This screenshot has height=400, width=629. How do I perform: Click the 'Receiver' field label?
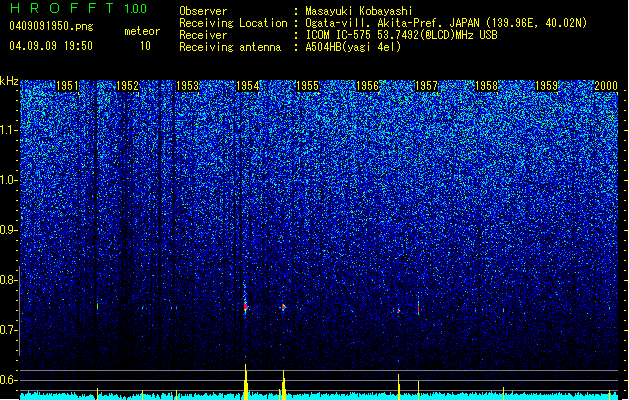[203, 35]
